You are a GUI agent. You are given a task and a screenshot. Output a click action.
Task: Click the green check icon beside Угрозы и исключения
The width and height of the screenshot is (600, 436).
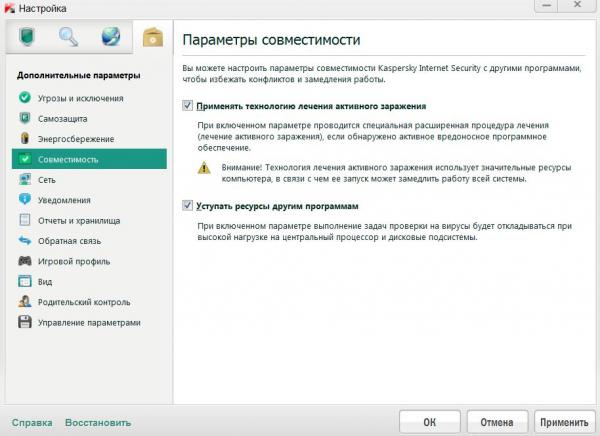coord(25,98)
